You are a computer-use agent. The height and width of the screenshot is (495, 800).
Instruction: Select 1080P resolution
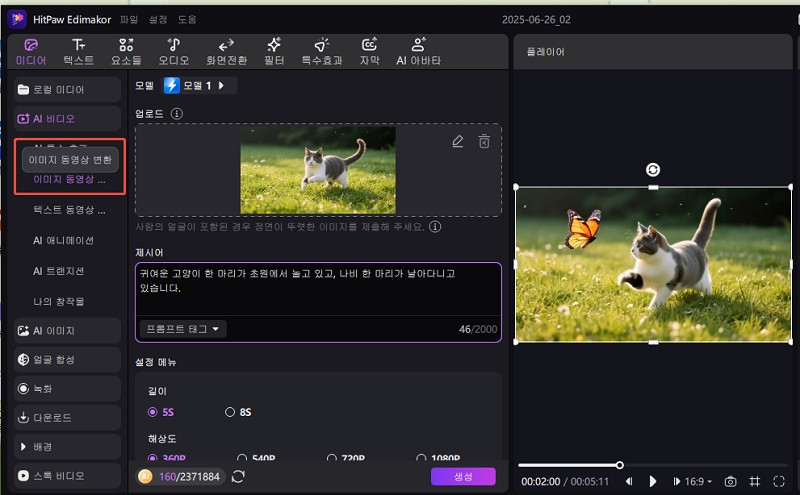(x=439, y=457)
